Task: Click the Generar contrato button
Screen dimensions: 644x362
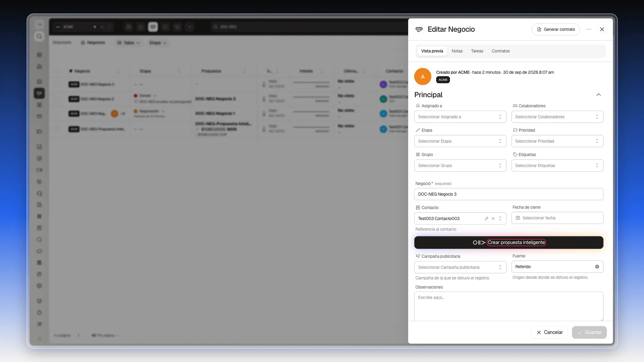Action: point(555,29)
